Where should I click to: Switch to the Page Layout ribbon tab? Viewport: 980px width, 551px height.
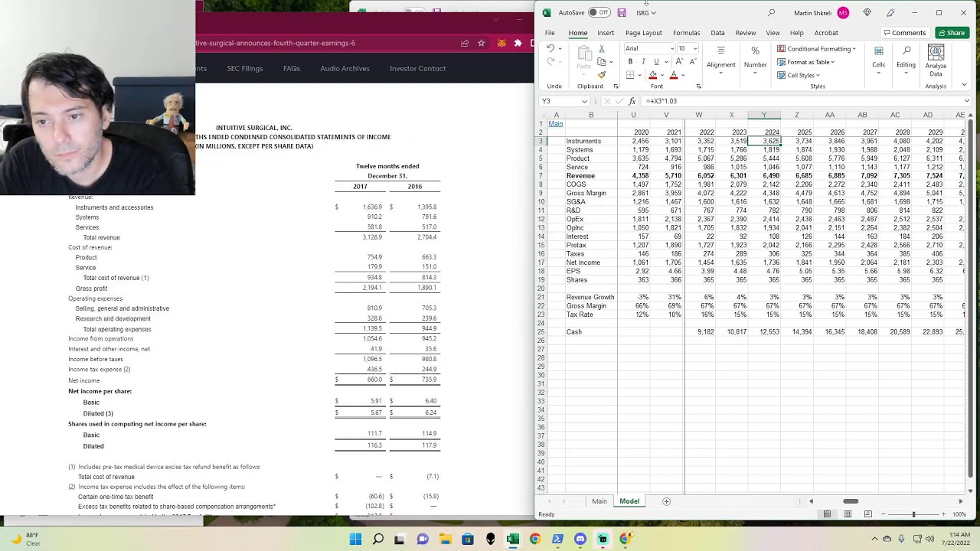[x=643, y=33]
